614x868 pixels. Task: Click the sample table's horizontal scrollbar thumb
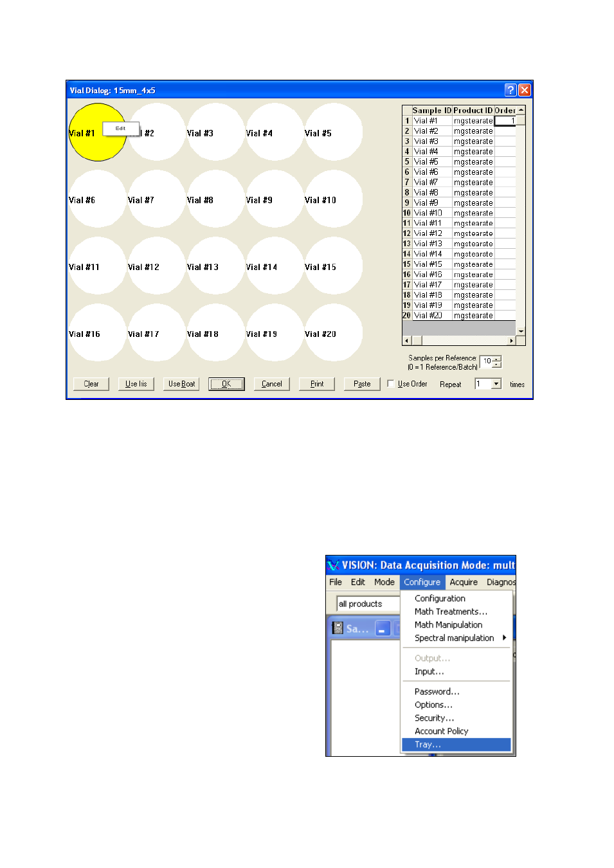pos(417,341)
